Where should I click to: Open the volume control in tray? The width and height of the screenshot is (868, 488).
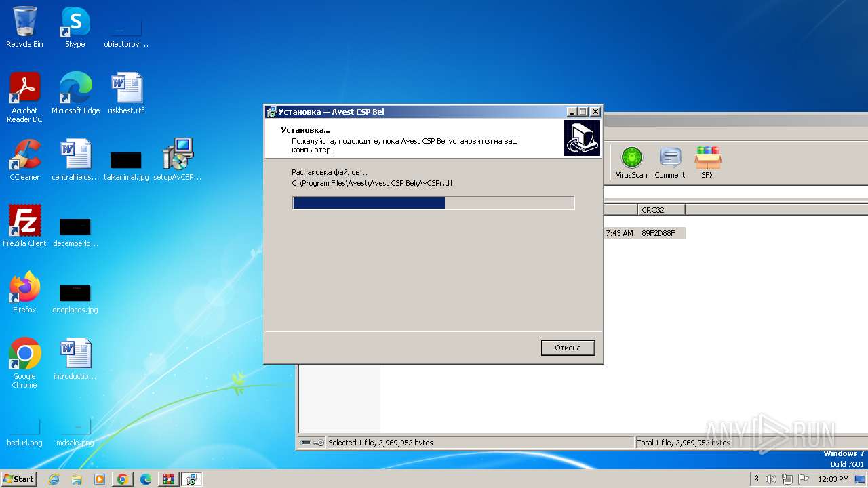771,479
